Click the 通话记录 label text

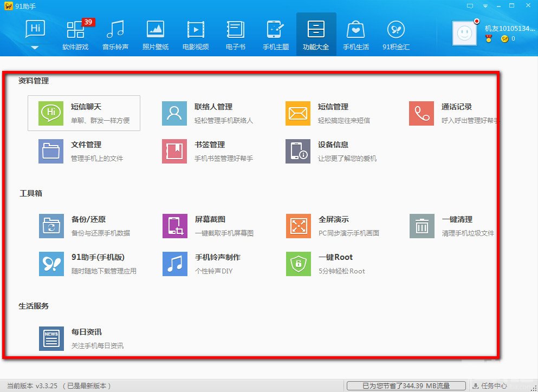(457, 107)
